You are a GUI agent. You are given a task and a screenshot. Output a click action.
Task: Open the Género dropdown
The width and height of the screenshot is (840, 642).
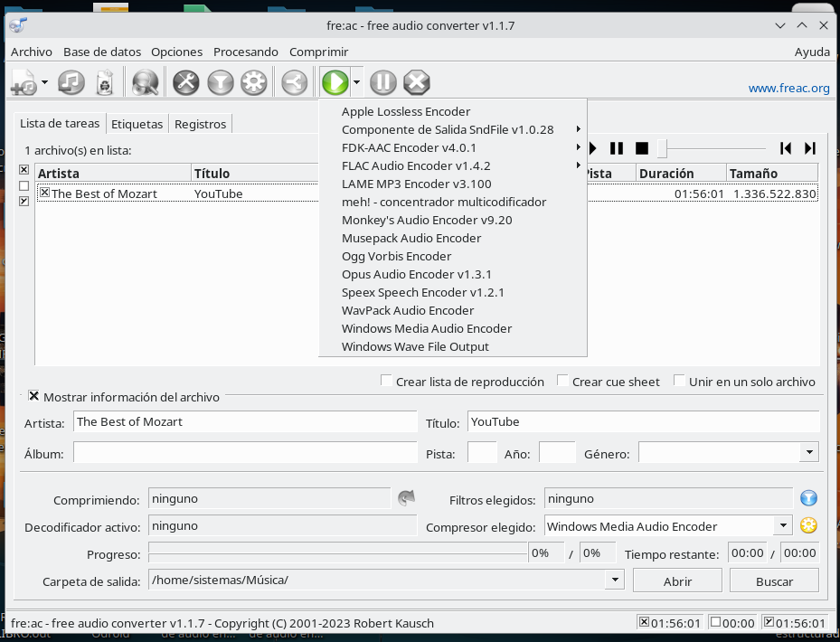pos(809,452)
